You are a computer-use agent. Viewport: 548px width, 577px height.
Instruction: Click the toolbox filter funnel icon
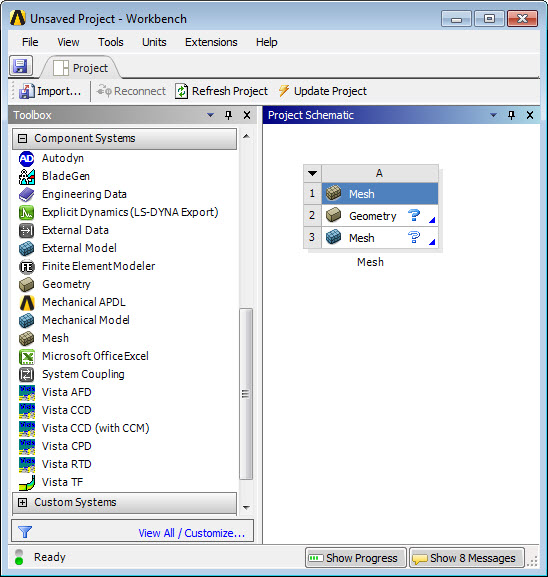coord(25,532)
